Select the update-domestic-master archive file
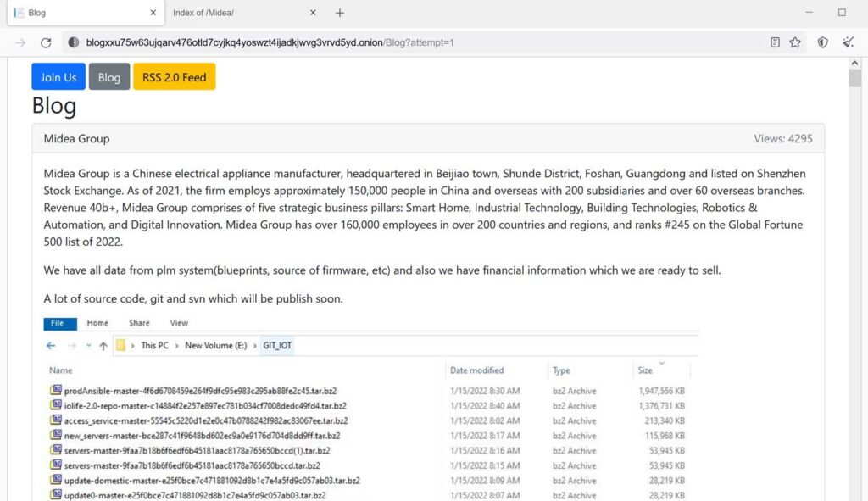The height and width of the screenshot is (501, 868). click(212, 481)
